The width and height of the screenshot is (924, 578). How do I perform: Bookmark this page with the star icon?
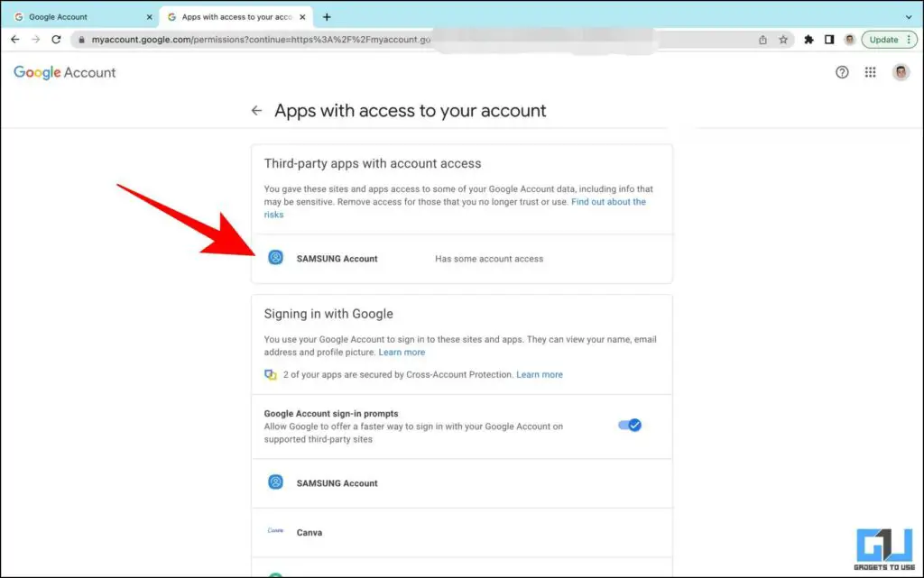coord(783,40)
